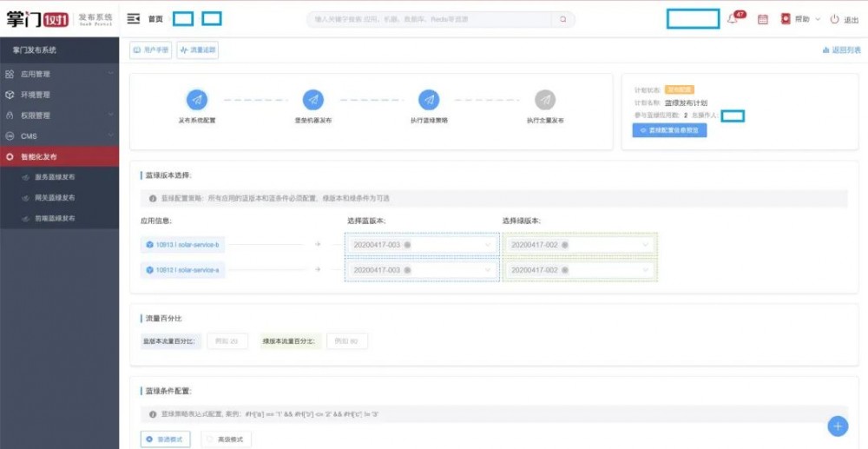Click the 智能化发布 circle icon
Image resolution: width=868 pixels, height=449 pixels.
(10, 156)
